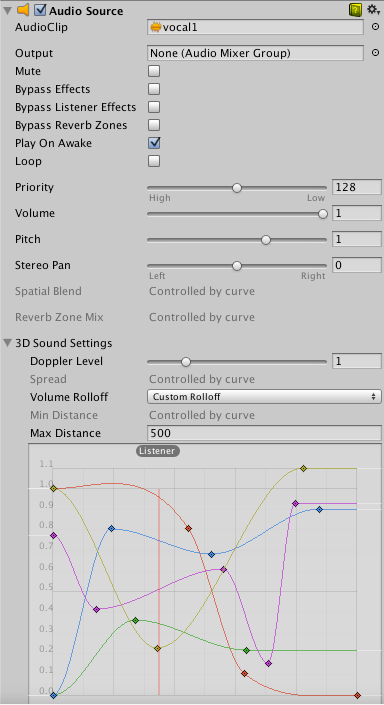Select the magenta curve key near 0.15
This screenshot has height=705, width=384.
pyautogui.click(x=268, y=663)
